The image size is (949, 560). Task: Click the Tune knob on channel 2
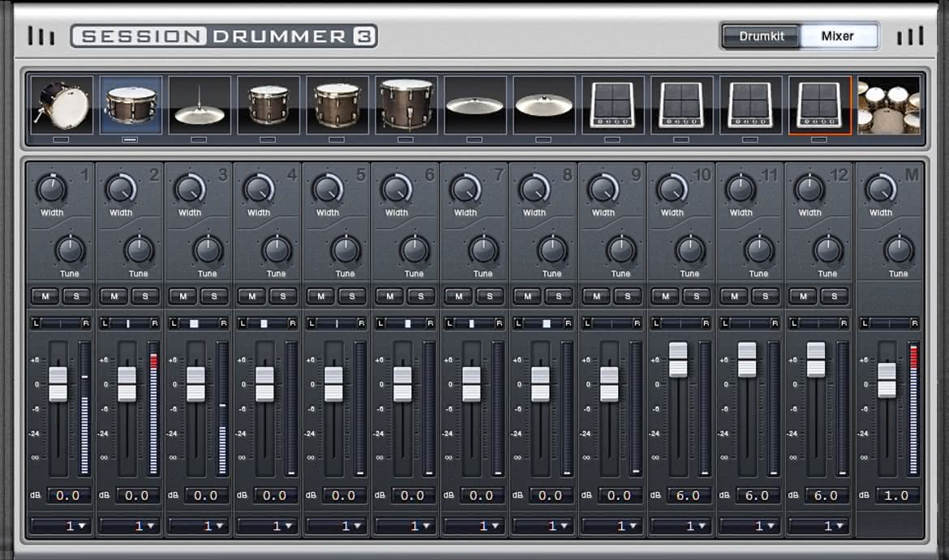click(139, 250)
